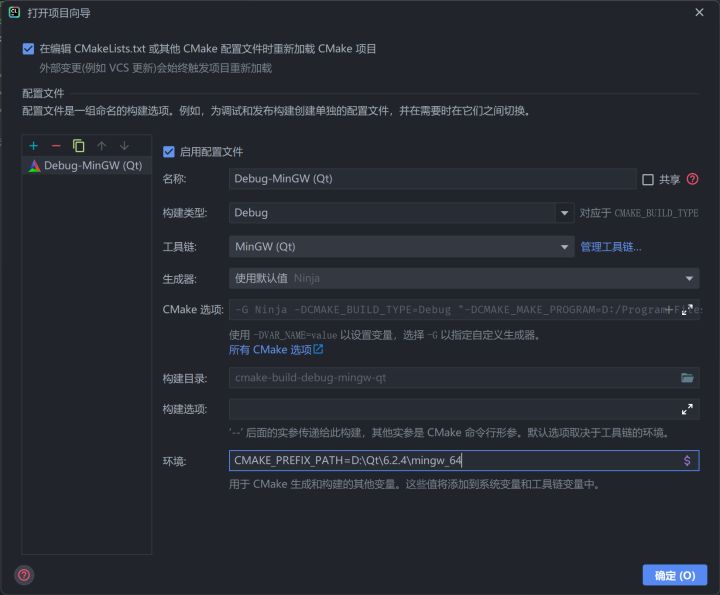
Task: Click the copy profile icon
Action: (78, 146)
